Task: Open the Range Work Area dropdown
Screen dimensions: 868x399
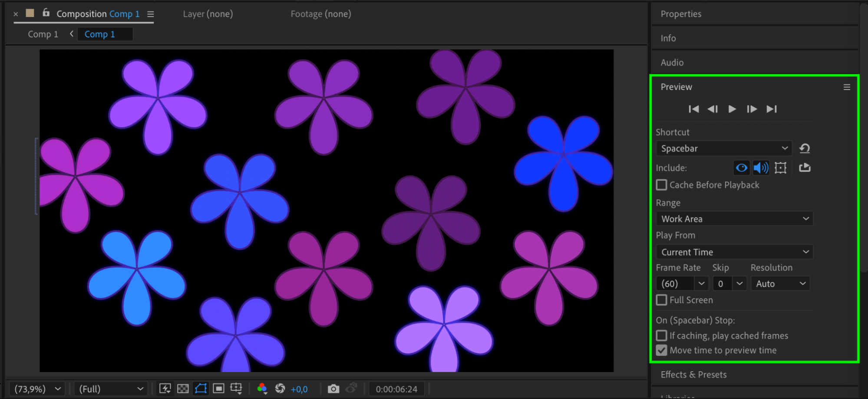Action: pyautogui.click(x=734, y=219)
